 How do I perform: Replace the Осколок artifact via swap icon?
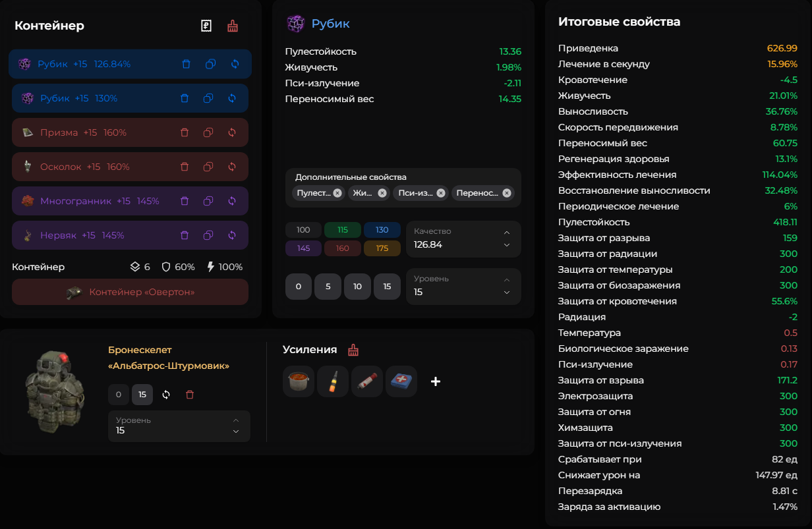tap(232, 167)
